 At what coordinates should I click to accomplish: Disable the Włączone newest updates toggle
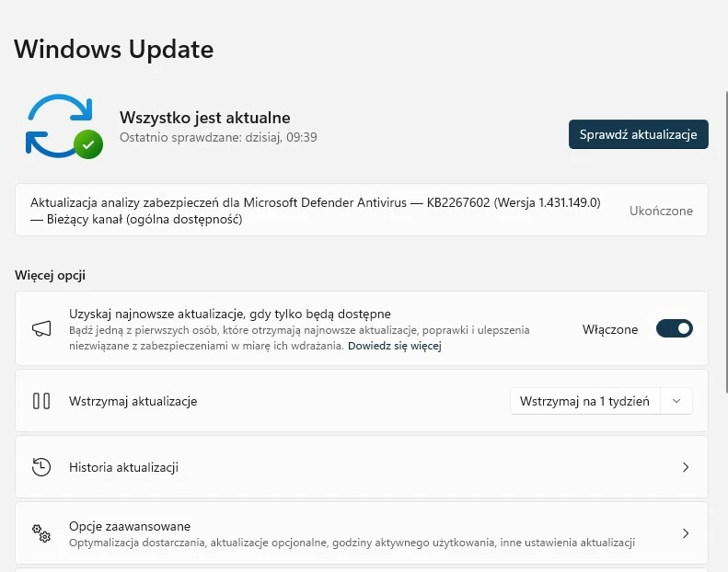(674, 328)
